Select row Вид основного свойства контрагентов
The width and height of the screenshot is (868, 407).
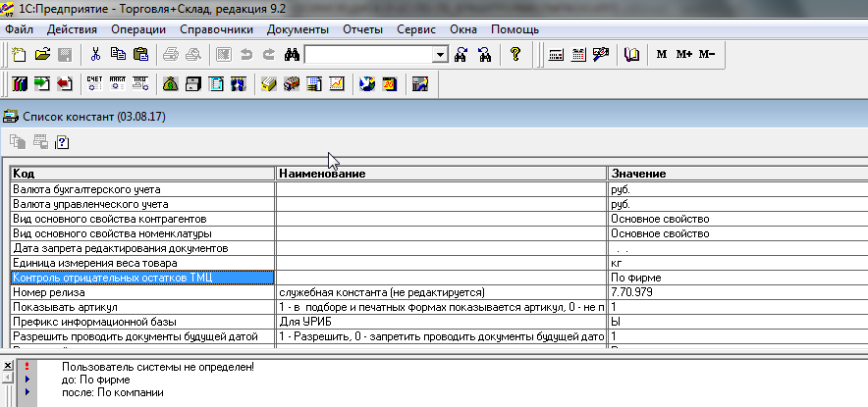440,219
